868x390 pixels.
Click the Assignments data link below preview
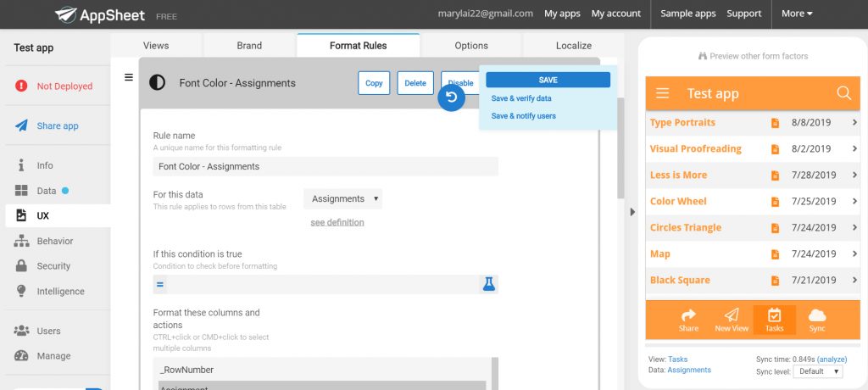pos(689,370)
